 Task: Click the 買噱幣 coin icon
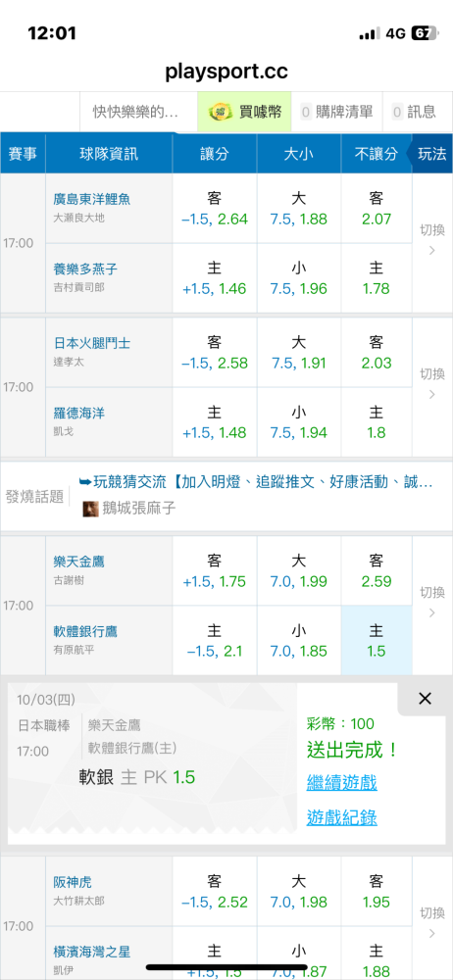[219, 112]
